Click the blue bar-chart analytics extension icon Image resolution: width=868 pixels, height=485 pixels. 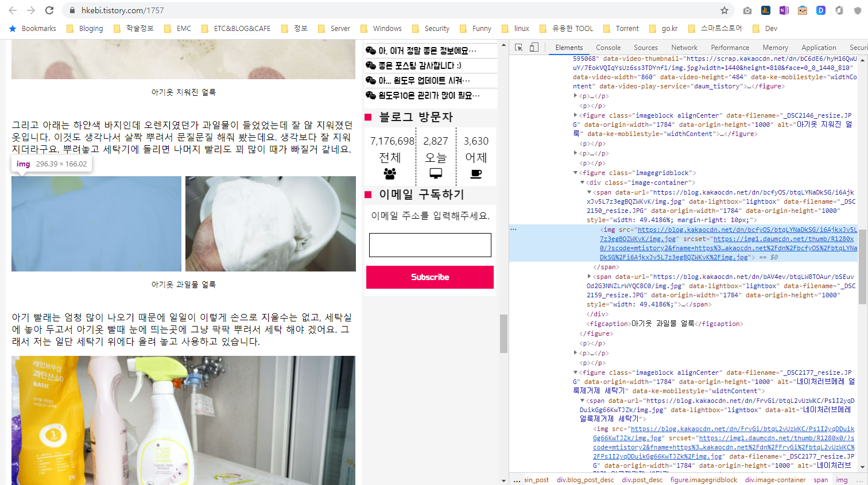tap(765, 10)
